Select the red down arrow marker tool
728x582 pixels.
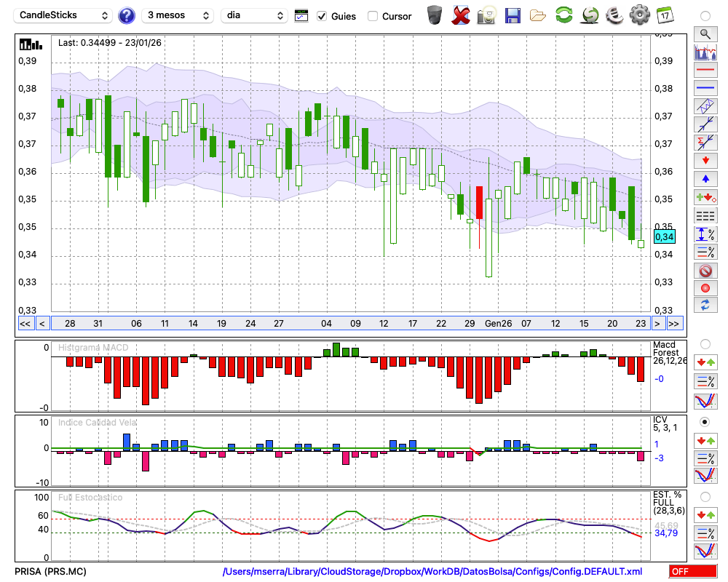click(x=705, y=160)
